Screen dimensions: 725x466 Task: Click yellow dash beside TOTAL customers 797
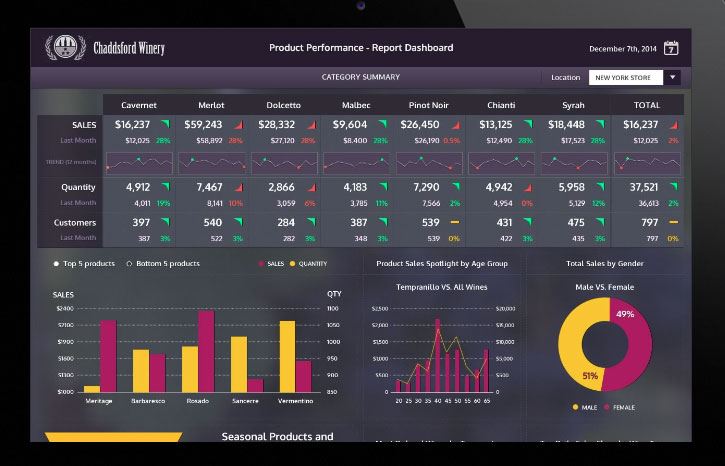click(674, 222)
